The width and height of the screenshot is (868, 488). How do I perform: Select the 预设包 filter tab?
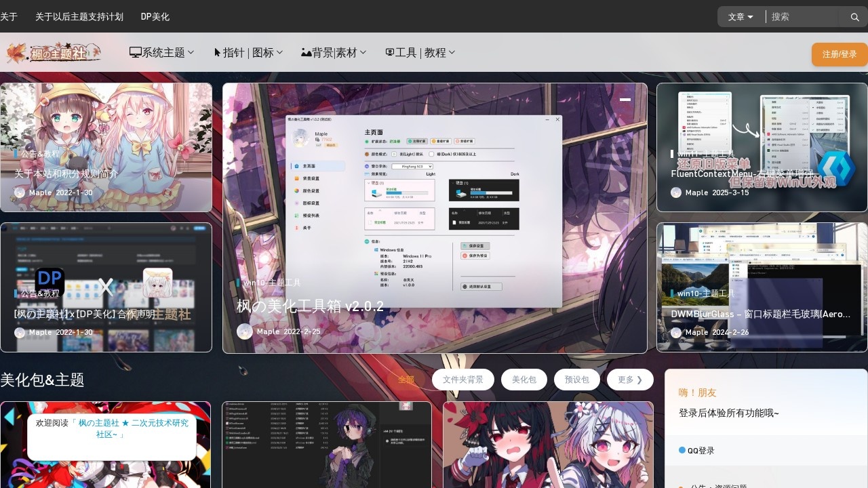click(577, 380)
